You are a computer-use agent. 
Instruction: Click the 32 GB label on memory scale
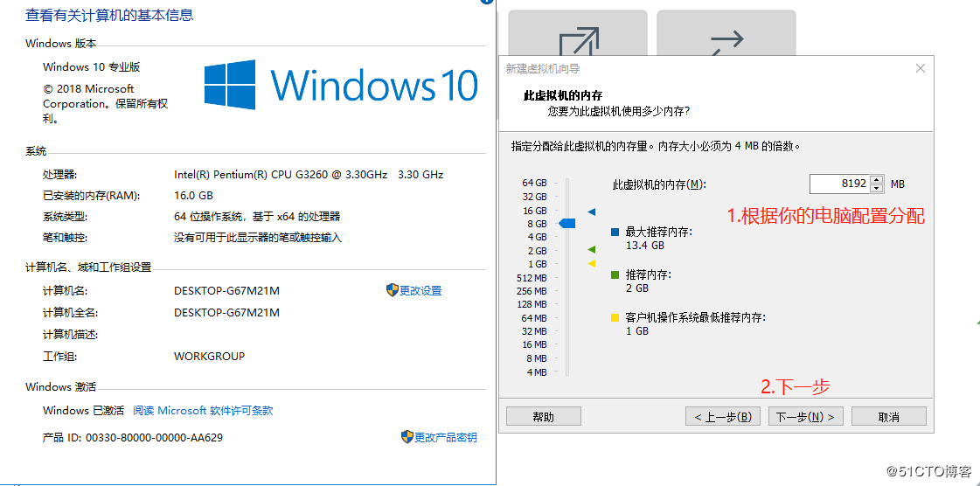(534, 197)
